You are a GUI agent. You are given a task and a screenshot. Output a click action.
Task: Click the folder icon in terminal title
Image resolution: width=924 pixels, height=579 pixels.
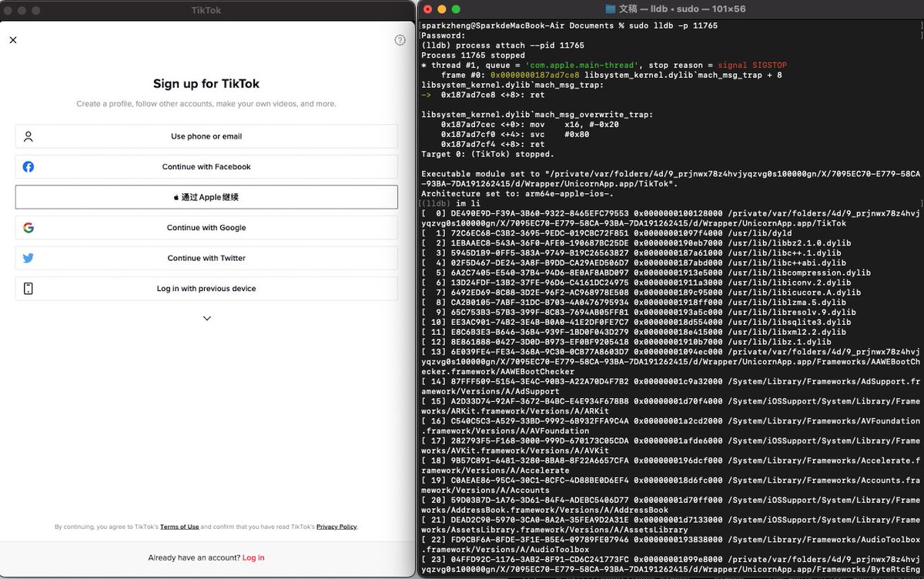point(611,9)
